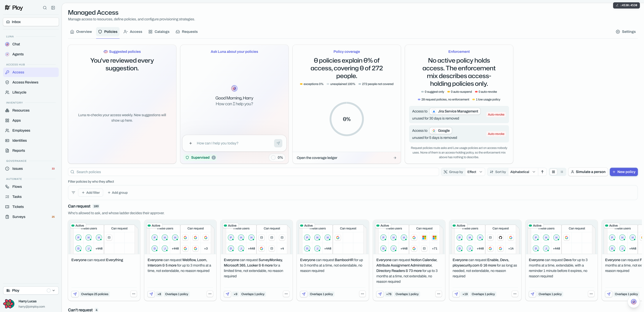Click send icon on Notion Calendar policy card
This screenshot has height=312, width=644.
[380, 294]
